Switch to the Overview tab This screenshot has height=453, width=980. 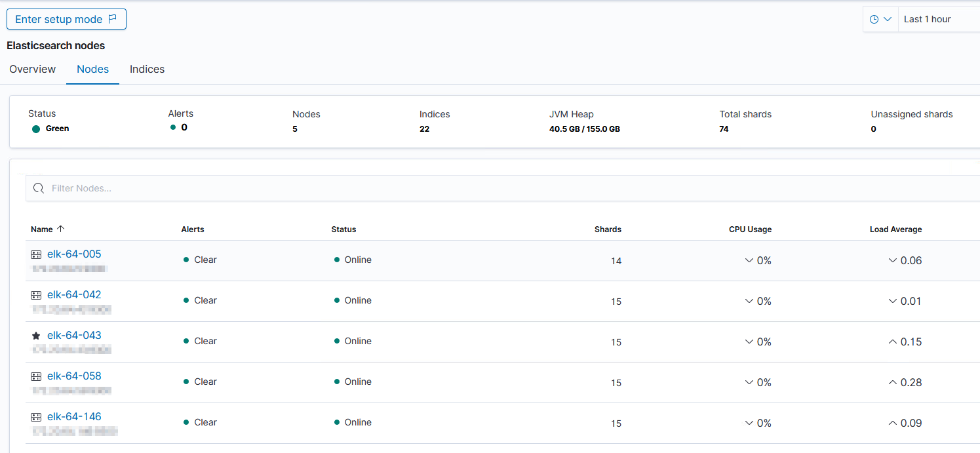32,69
